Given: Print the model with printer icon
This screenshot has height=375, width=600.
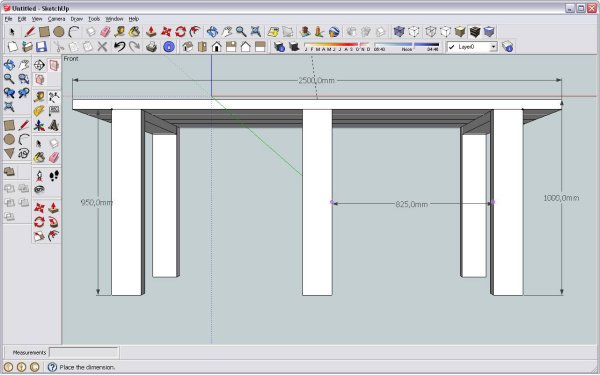Looking at the screenshot, I should (x=152, y=47).
